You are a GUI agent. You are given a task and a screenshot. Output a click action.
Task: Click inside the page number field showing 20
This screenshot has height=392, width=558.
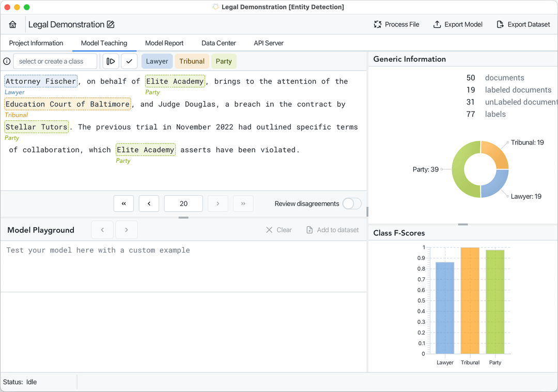[x=183, y=203]
